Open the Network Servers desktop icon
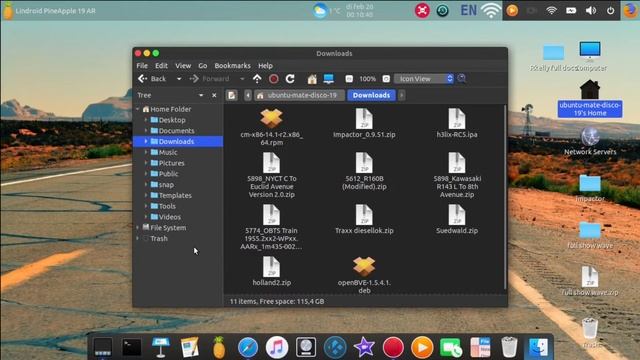 click(x=590, y=141)
